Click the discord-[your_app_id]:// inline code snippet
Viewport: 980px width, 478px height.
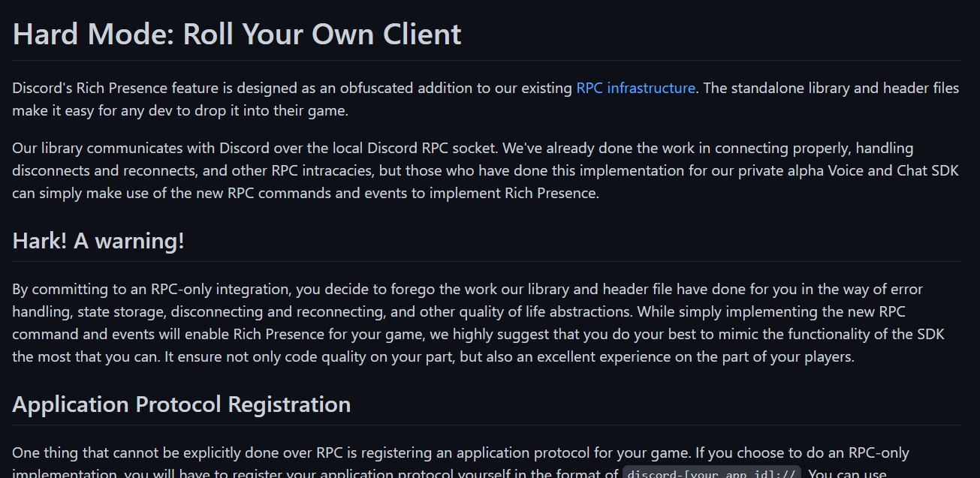point(712,473)
